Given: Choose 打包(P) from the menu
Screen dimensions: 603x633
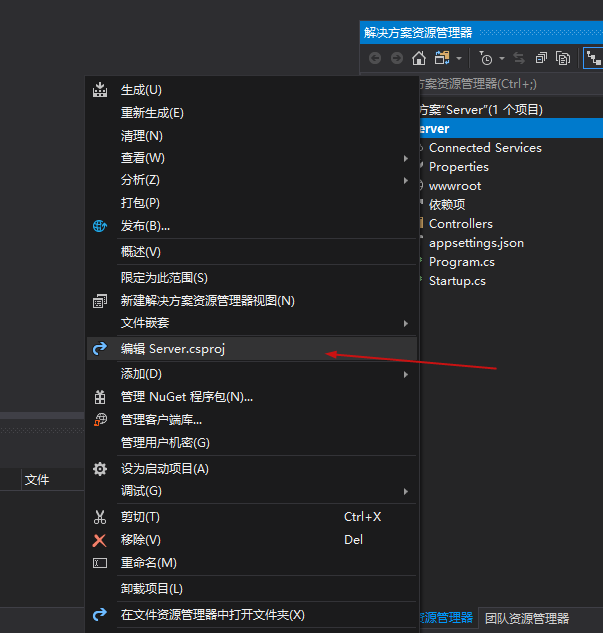Looking at the screenshot, I should click(x=252, y=203).
